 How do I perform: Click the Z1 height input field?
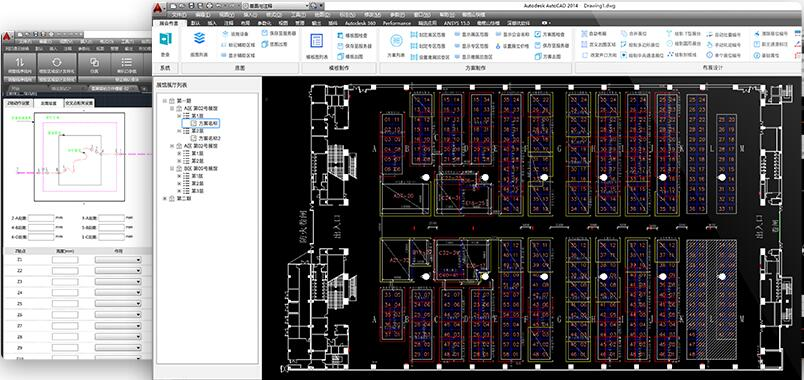65,260
